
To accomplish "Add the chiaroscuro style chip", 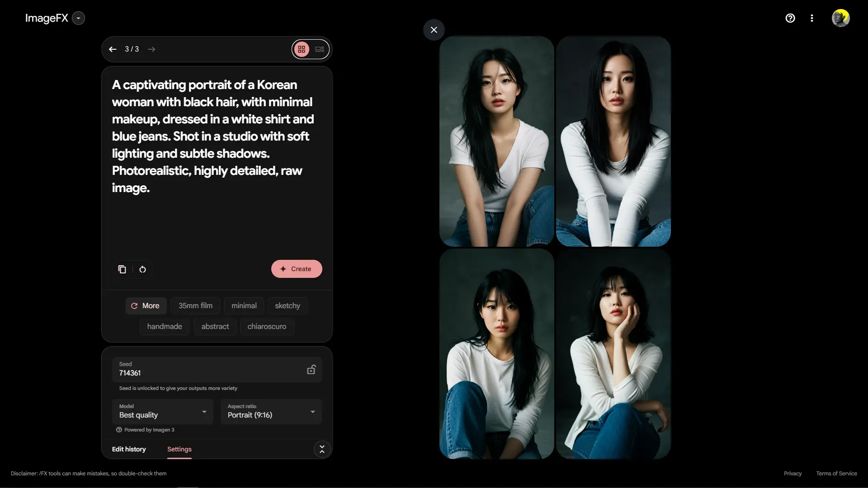I will point(267,326).
